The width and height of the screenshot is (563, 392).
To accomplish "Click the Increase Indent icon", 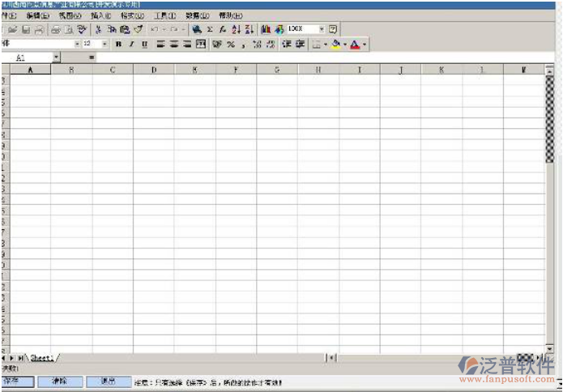I will [300, 45].
